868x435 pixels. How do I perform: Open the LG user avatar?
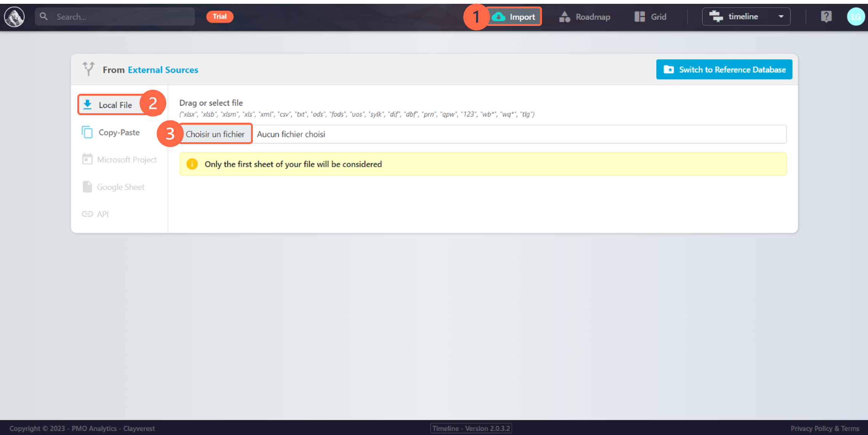pos(856,16)
